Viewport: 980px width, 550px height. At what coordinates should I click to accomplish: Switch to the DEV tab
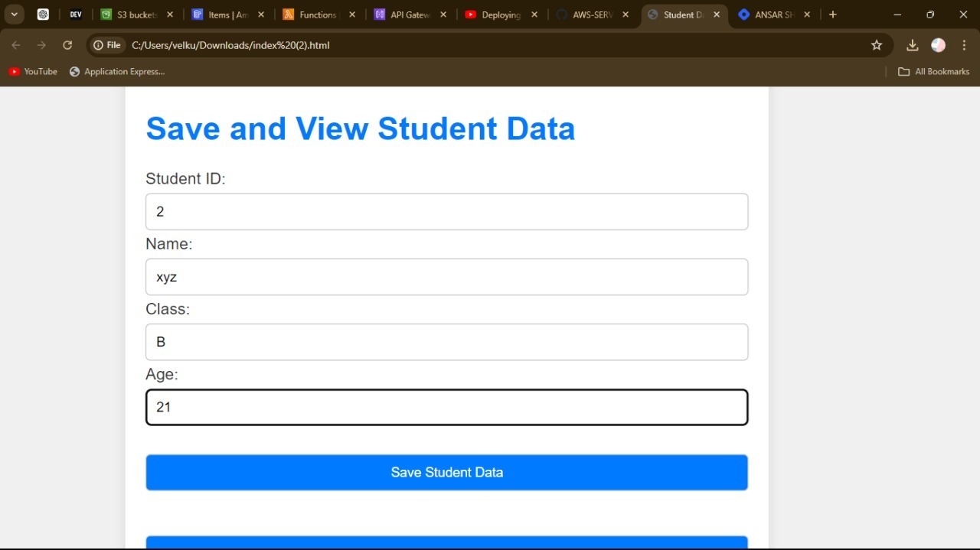click(76, 15)
